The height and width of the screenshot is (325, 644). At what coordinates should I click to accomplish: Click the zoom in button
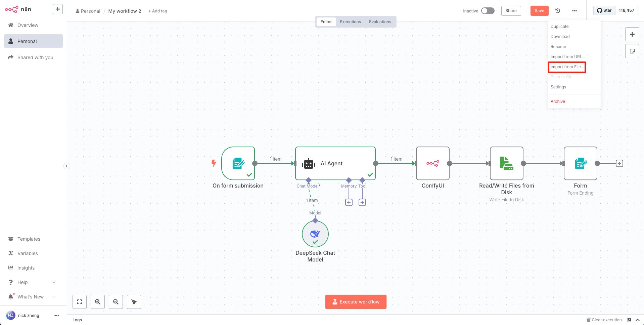point(98,302)
